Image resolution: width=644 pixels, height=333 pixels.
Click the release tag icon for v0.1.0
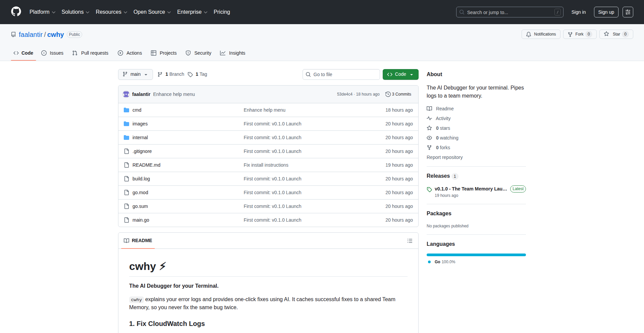pyautogui.click(x=429, y=189)
